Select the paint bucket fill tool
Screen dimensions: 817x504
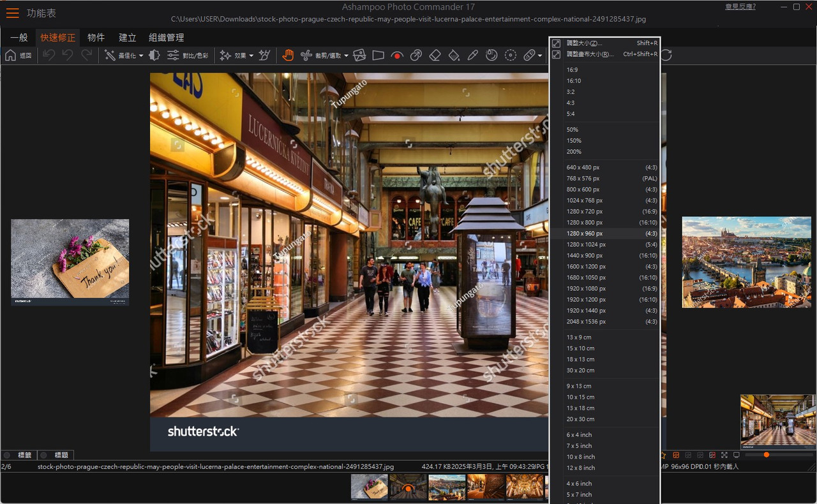[454, 56]
